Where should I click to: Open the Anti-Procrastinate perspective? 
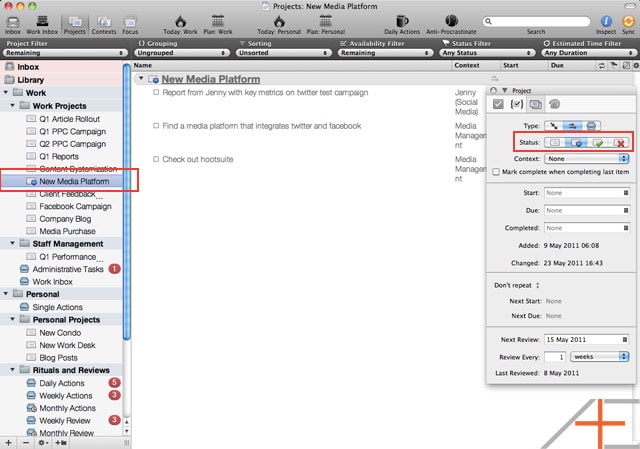click(451, 25)
